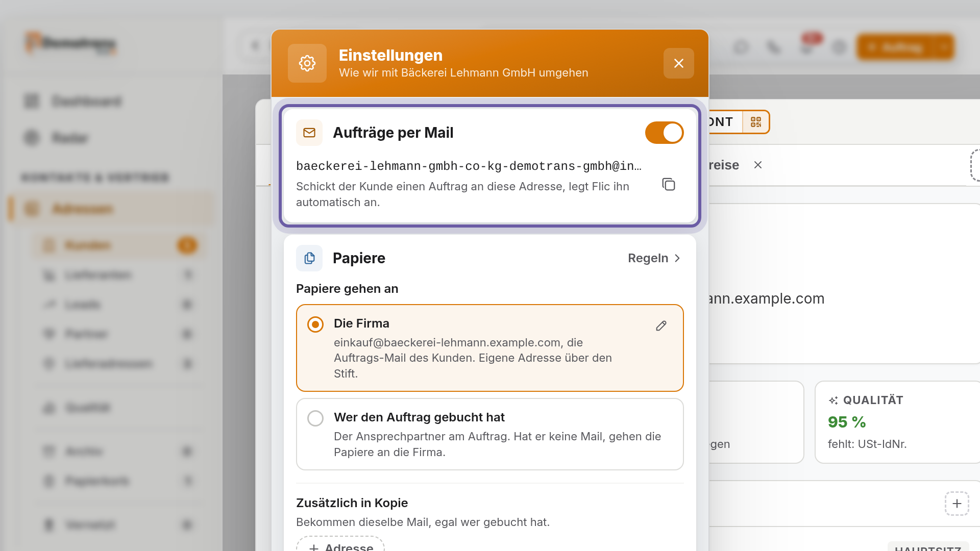The image size is (980, 551).
Task: Open the dropdown arrow next to Auftrag button
Action: [944, 47]
